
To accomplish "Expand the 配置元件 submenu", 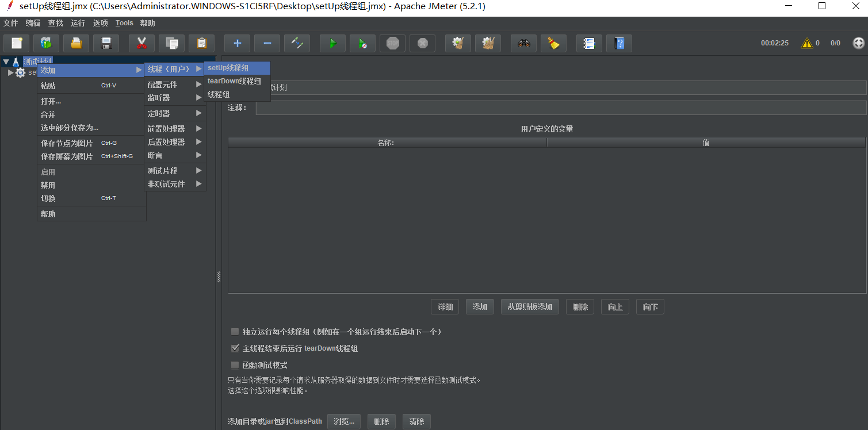I will point(174,85).
